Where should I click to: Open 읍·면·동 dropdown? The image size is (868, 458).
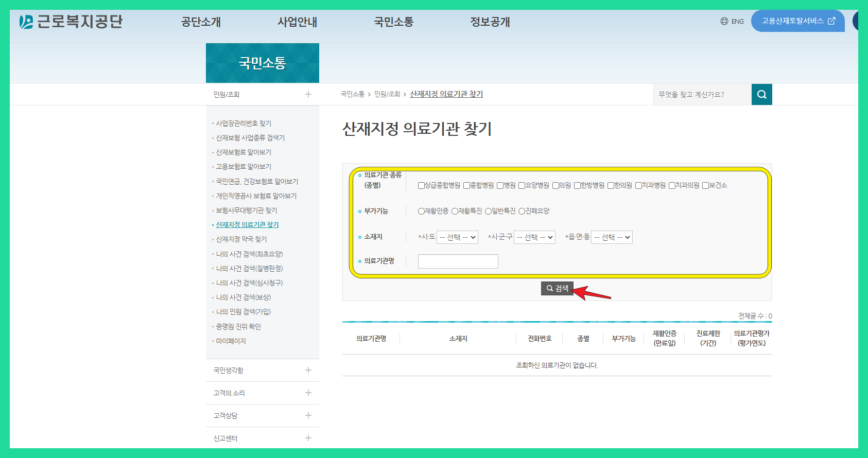612,237
